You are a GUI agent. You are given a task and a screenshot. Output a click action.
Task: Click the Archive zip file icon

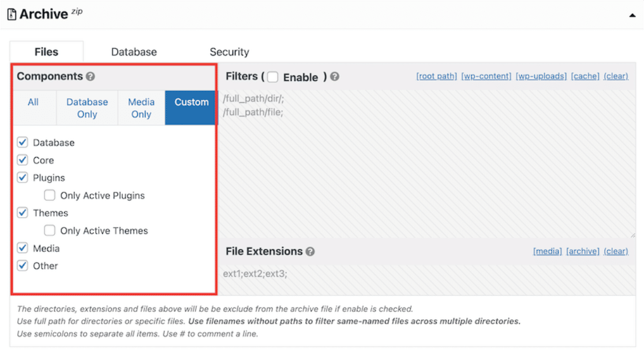tap(12, 14)
